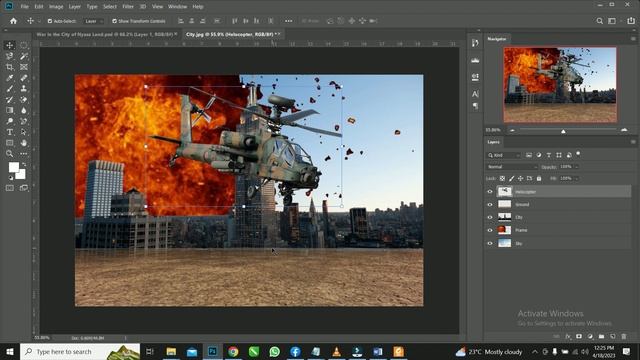
Task: Select the Healing Brush tool
Action: 24,78
